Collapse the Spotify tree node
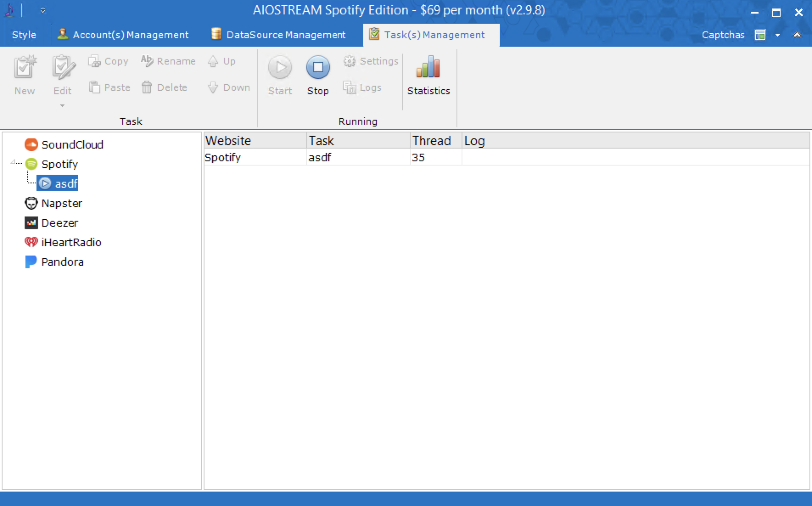The image size is (812, 506). pos(13,162)
